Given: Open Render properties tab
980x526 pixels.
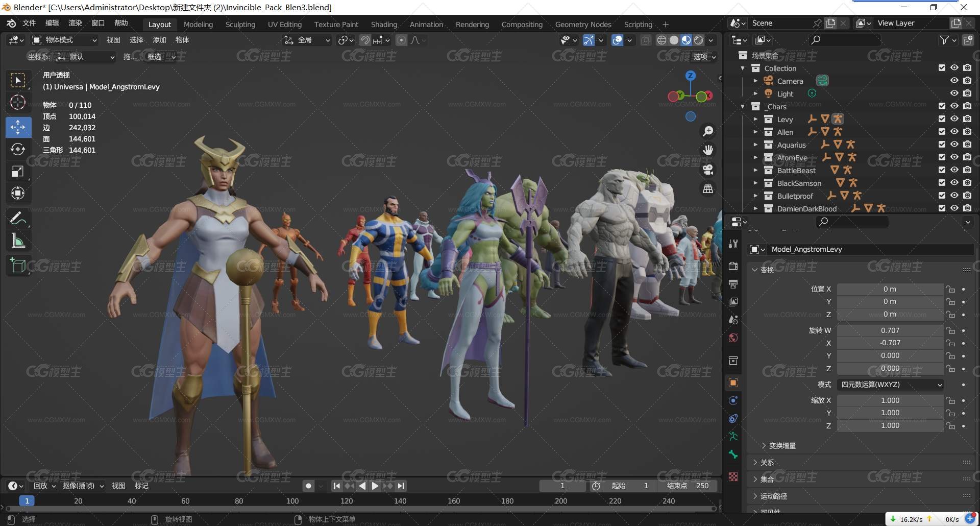Looking at the screenshot, I should click(x=733, y=266).
